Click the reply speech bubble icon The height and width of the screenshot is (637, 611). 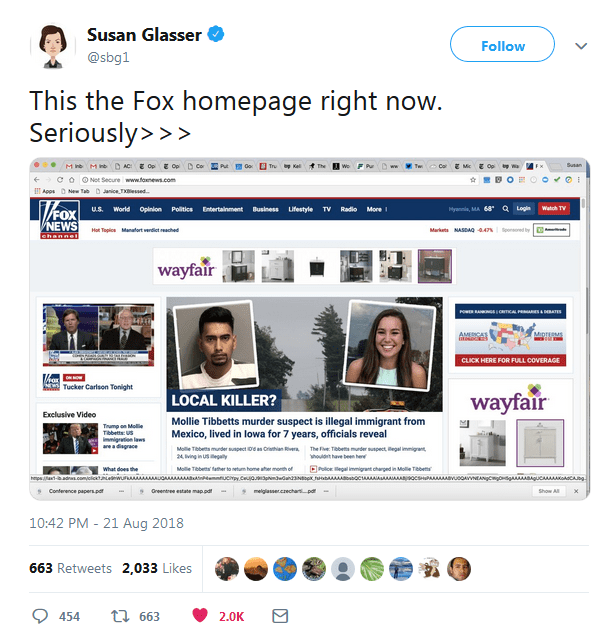(40, 616)
